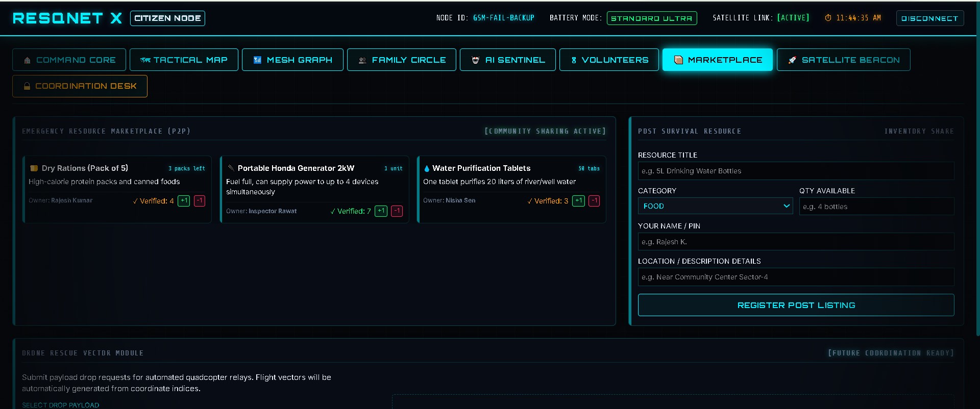Click the people icon on Family Circle tab
Screen dimensions: 980x409
362,60
